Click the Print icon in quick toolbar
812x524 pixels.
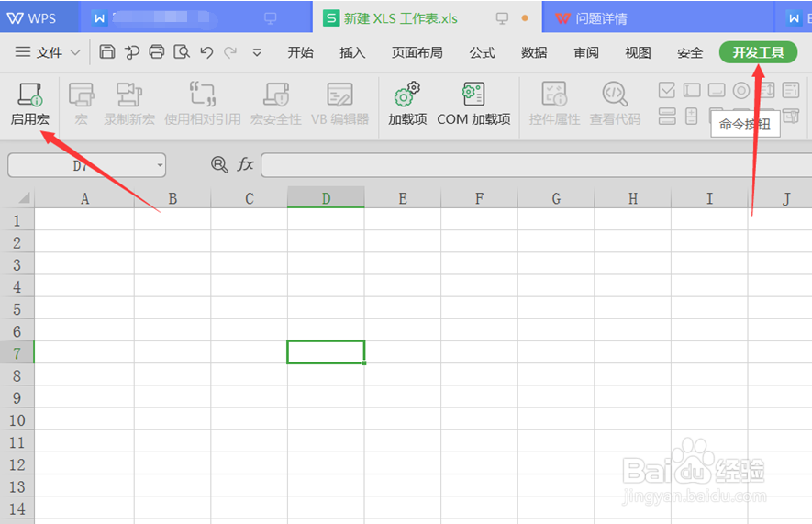coord(156,51)
